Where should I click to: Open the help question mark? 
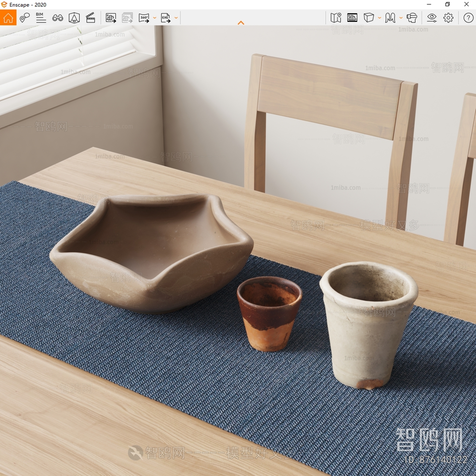[x=469, y=18]
